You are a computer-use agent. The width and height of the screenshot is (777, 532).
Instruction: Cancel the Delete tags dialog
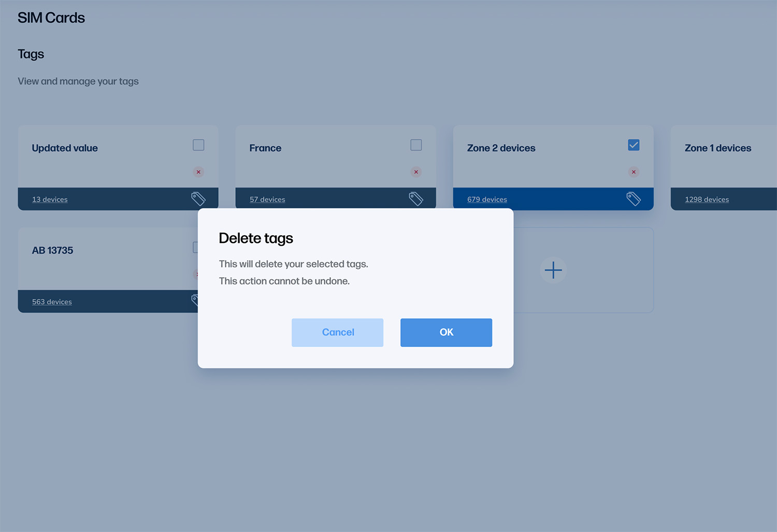pos(337,333)
